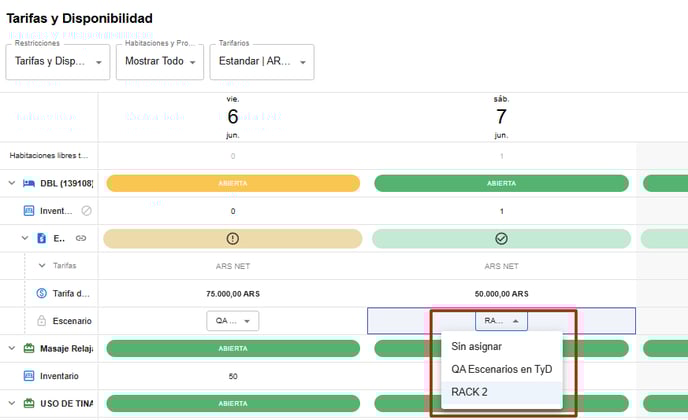The image size is (688, 420).
Task: Open the Tarifarios dropdown
Action: [261, 61]
